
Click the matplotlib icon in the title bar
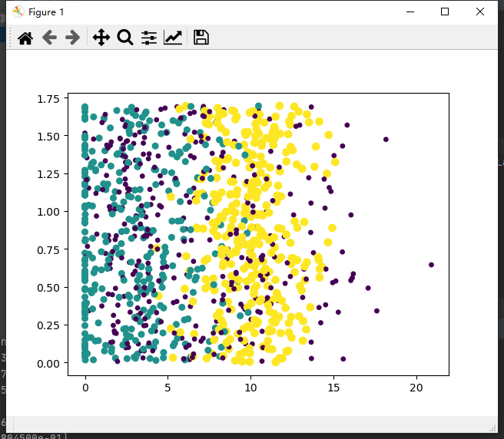(18, 12)
